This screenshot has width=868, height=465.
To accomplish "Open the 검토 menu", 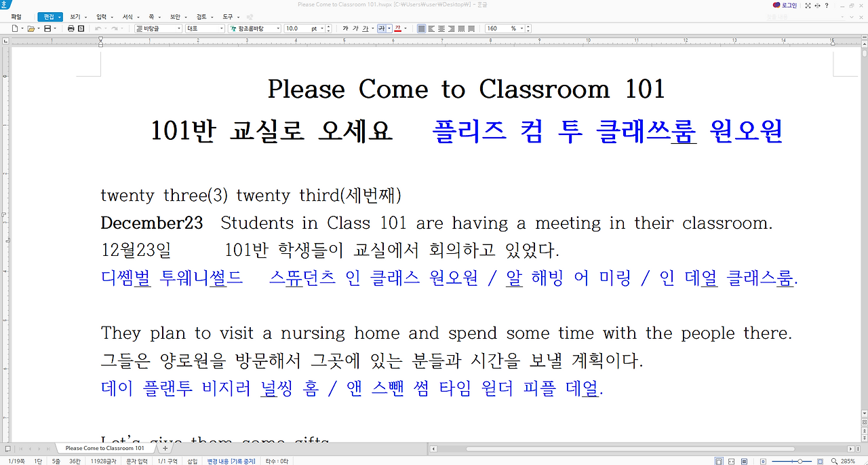I will pos(203,16).
